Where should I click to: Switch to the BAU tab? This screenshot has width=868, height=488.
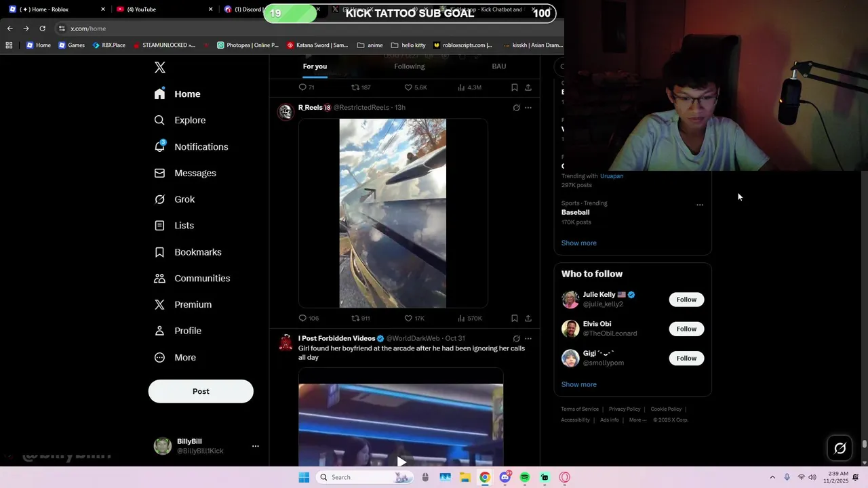click(x=499, y=66)
